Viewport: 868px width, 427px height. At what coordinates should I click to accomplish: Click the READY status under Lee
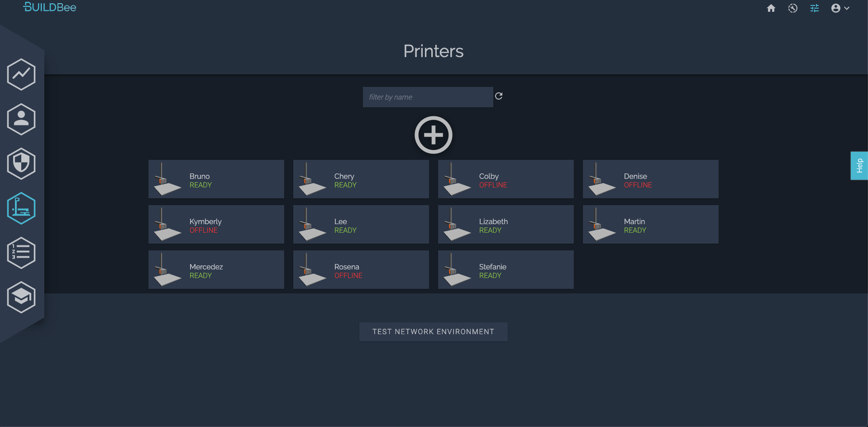tap(345, 230)
